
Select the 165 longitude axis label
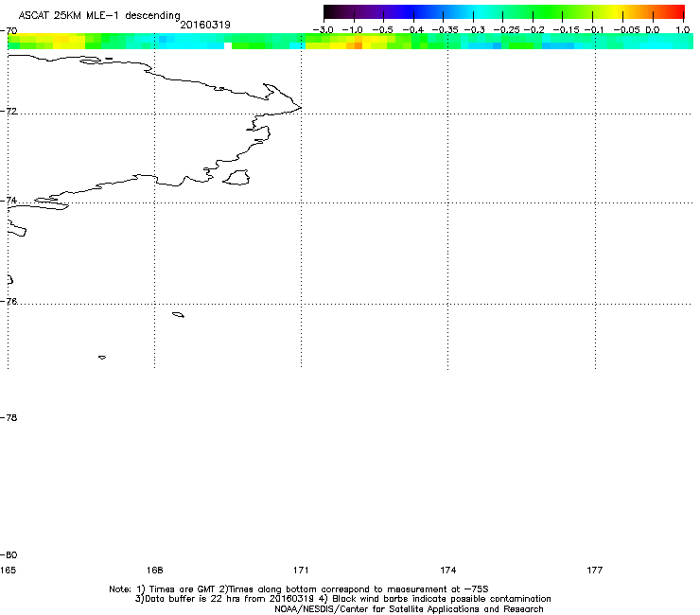[8, 570]
